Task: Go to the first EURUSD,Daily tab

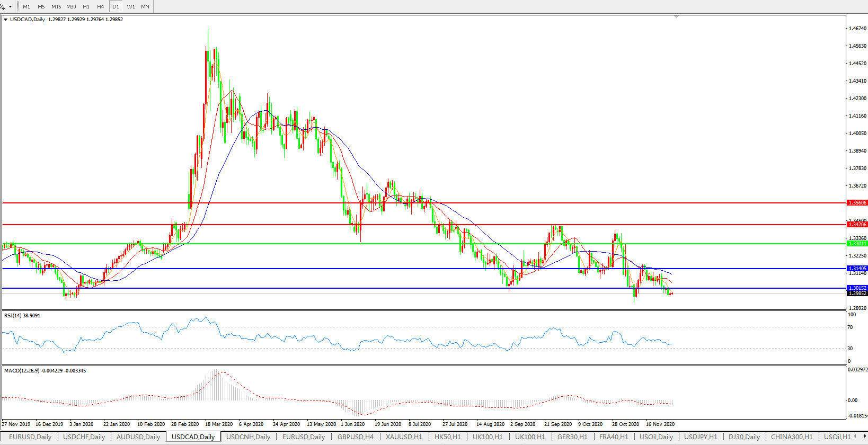Action: coord(30,437)
